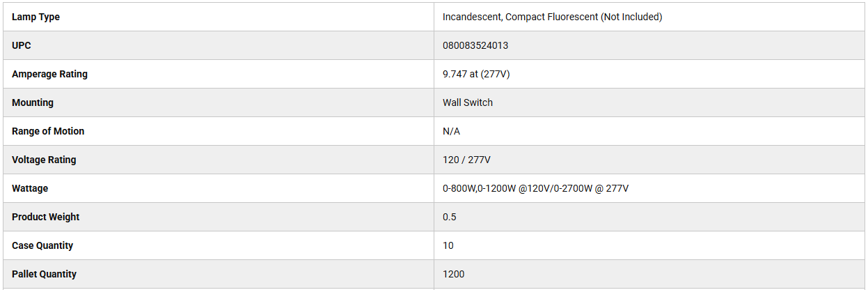The image size is (868, 290).
Task: Select the UPC number 080083524013
Action: 475,45
